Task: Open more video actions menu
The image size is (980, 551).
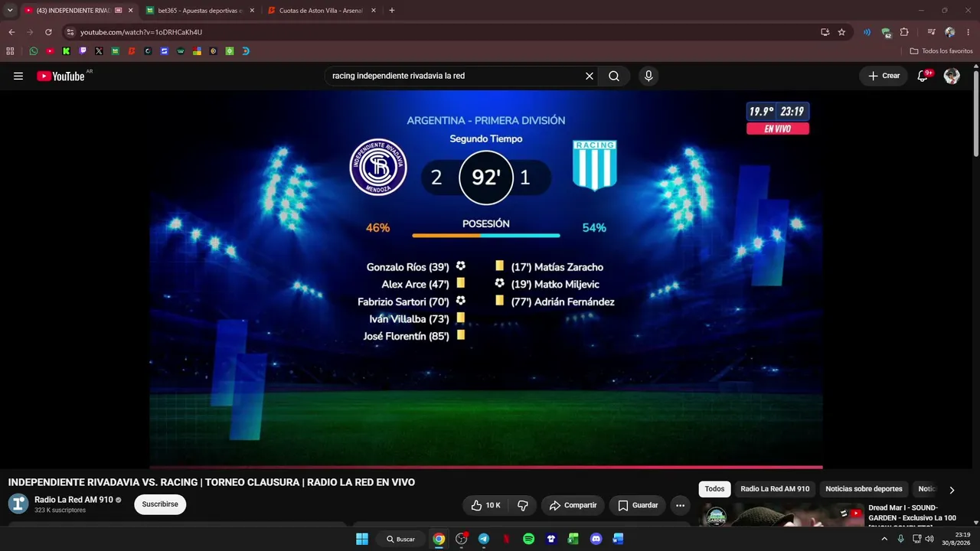Action: click(x=680, y=505)
